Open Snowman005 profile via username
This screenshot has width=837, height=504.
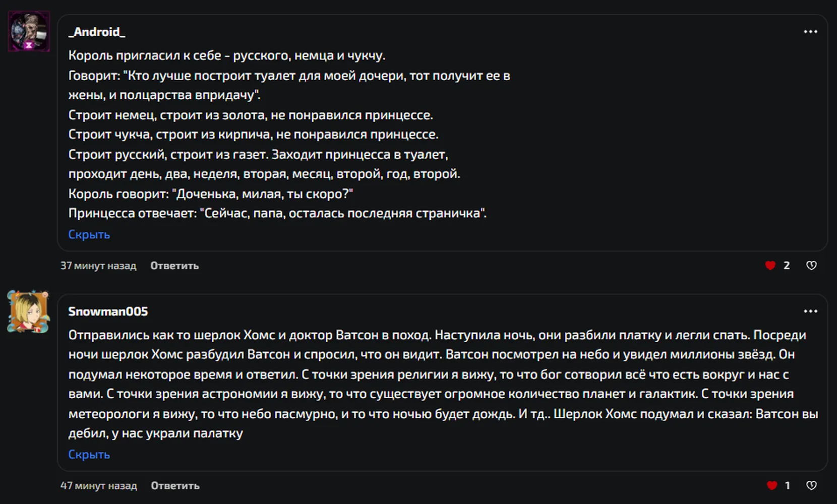pos(108,311)
